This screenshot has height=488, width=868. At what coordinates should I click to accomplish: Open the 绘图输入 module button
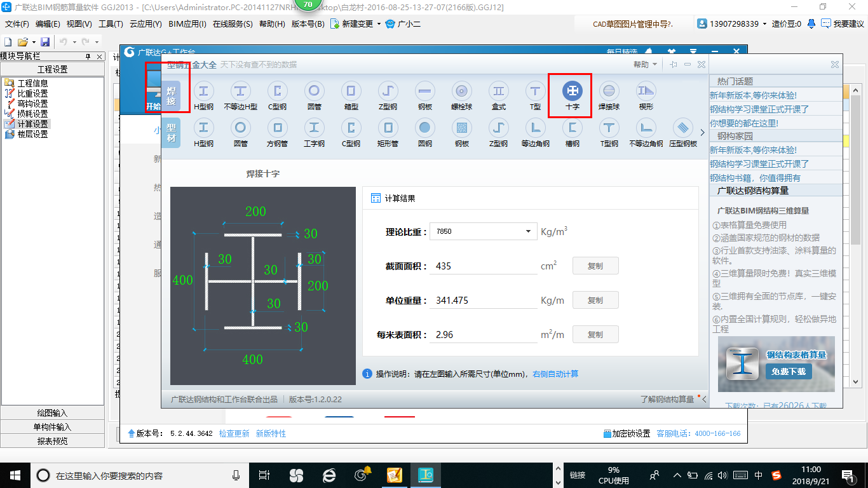[x=52, y=413]
